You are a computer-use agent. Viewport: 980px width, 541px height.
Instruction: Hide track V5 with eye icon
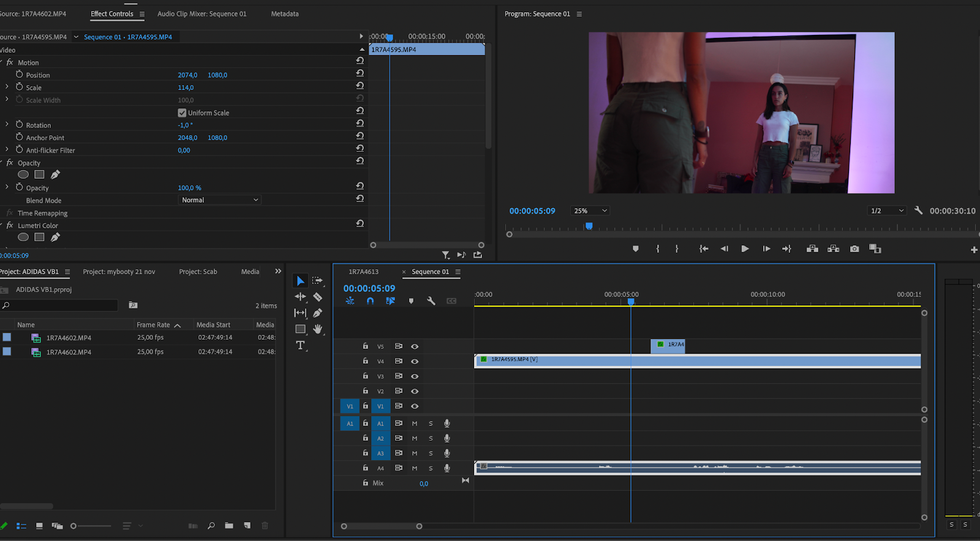415,346
